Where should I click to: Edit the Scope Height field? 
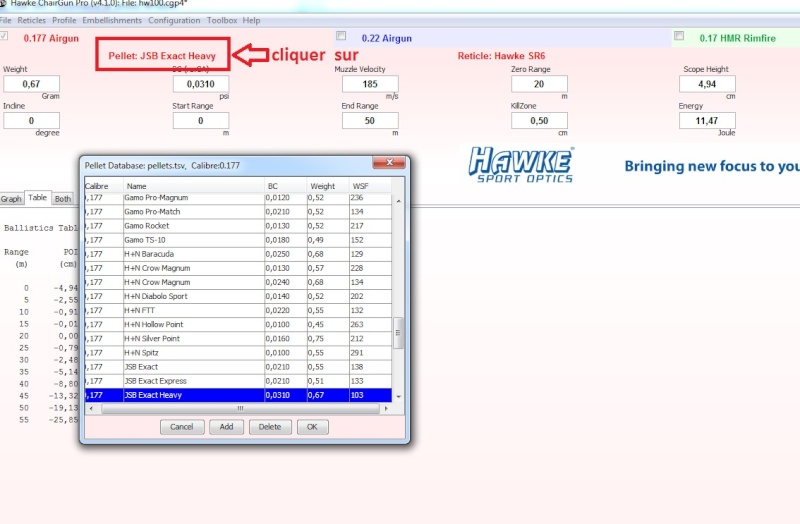[x=707, y=84]
